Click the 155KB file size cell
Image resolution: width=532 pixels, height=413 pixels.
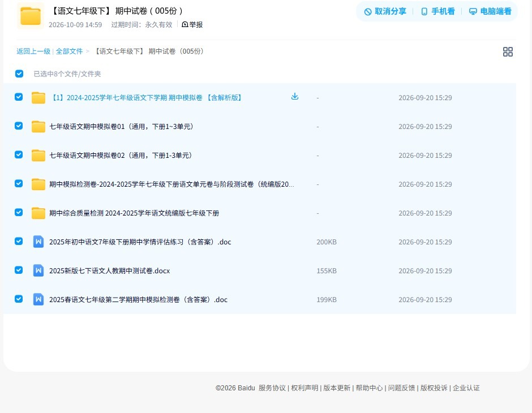coord(327,270)
